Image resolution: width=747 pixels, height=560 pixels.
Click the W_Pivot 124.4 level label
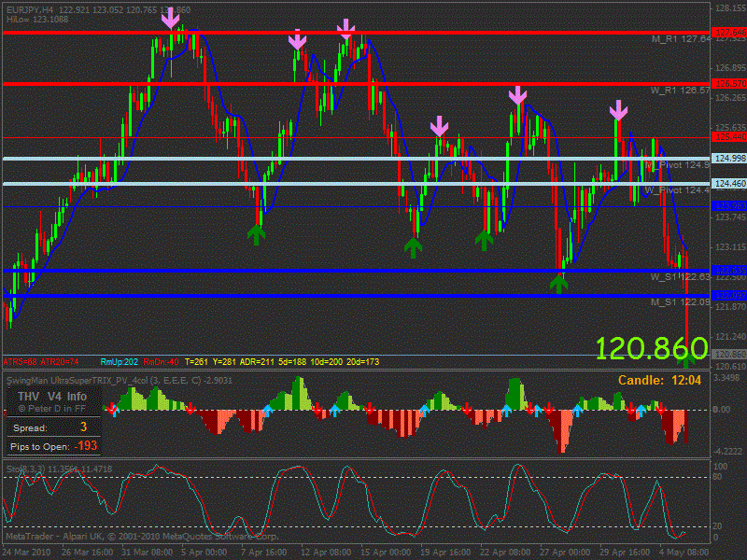click(x=677, y=190)
